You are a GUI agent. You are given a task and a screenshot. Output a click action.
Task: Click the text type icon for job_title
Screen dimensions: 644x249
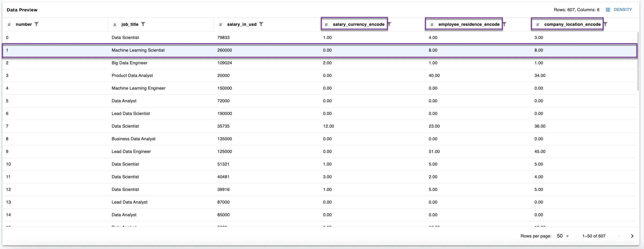[x=115, y=24]
